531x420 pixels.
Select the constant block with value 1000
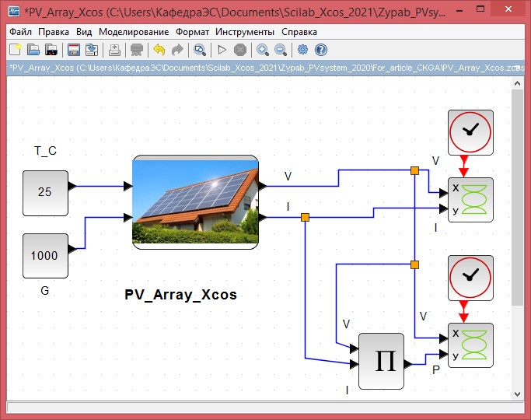point(45,255)
